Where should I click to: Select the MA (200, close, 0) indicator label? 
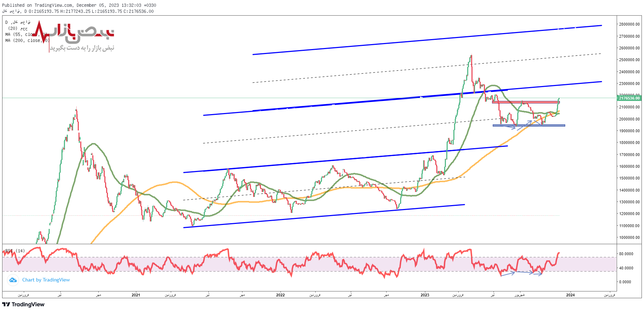point(27,41)
